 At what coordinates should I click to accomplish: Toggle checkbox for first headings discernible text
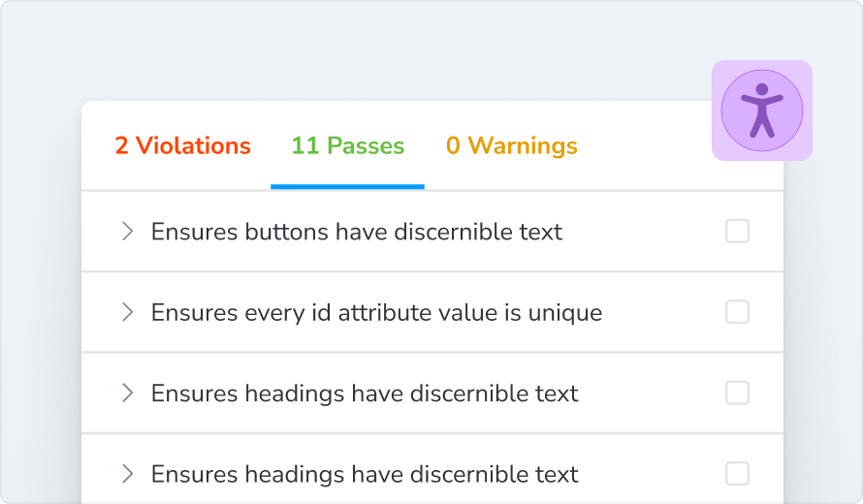click(737, 393)
